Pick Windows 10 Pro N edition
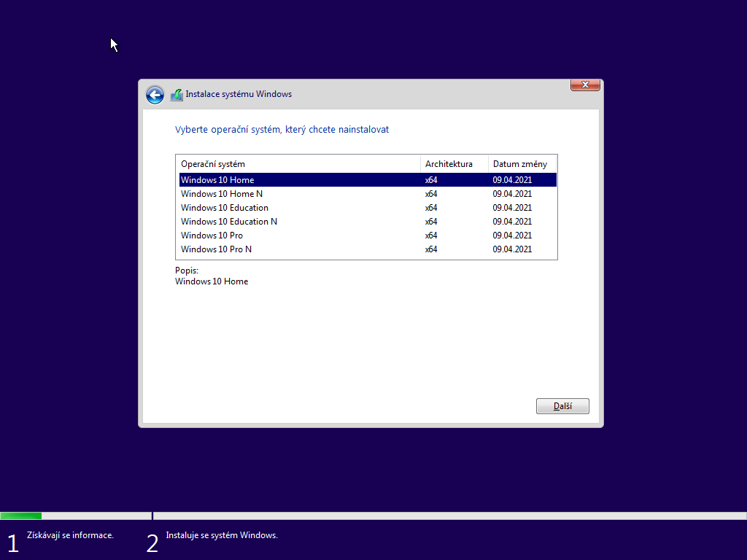This screenshot has width=747, height=560. pyautogui.click(x=217, y=249)
